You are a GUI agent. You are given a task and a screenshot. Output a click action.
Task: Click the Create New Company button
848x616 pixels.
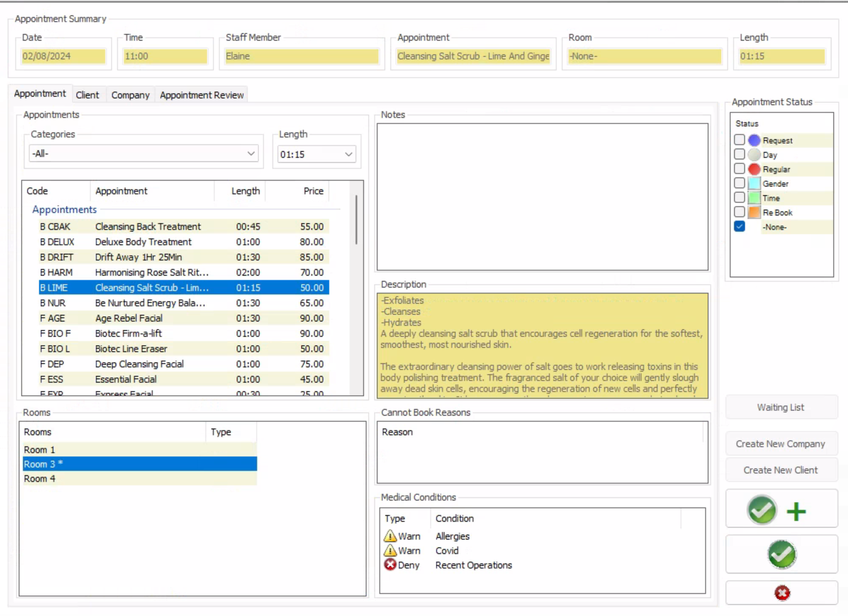pyautogui.click(x=781, y=444)
